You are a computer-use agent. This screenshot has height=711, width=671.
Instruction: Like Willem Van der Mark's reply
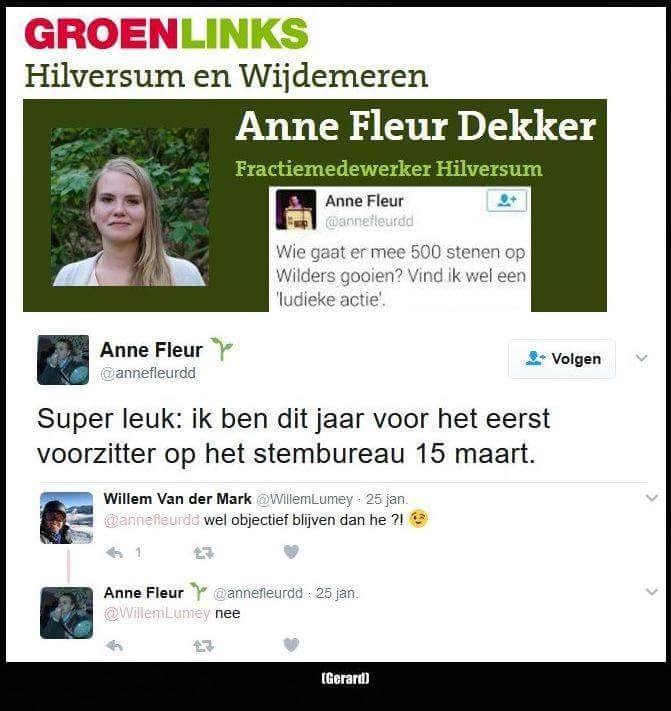click(x=291, y=552)
